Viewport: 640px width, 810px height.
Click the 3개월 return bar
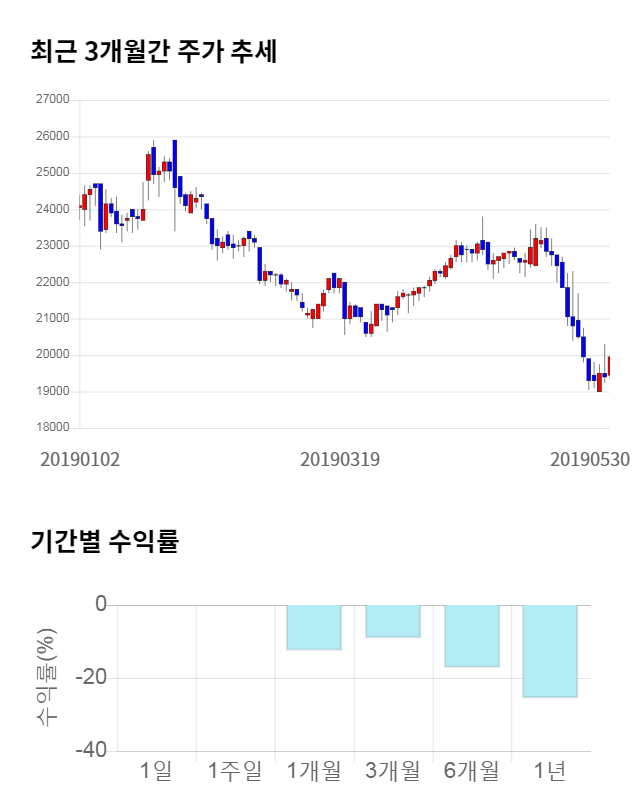tap(393, 621)
